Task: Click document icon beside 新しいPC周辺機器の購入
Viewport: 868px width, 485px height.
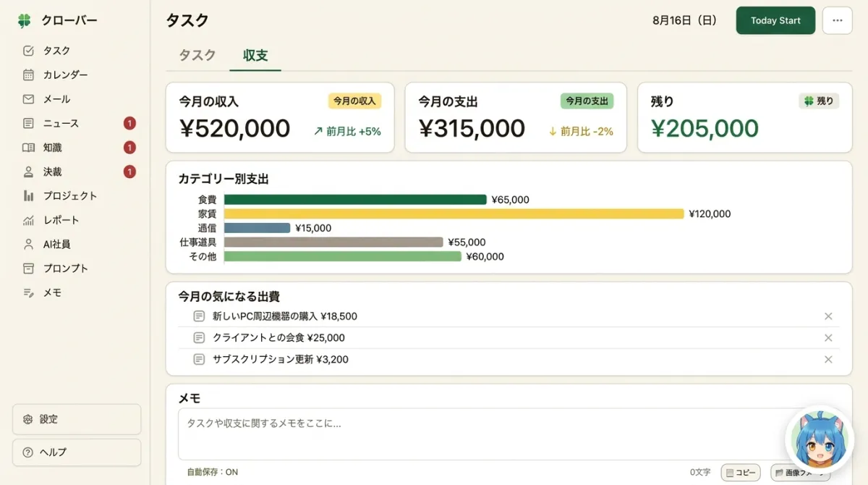Action: [199, 316]
